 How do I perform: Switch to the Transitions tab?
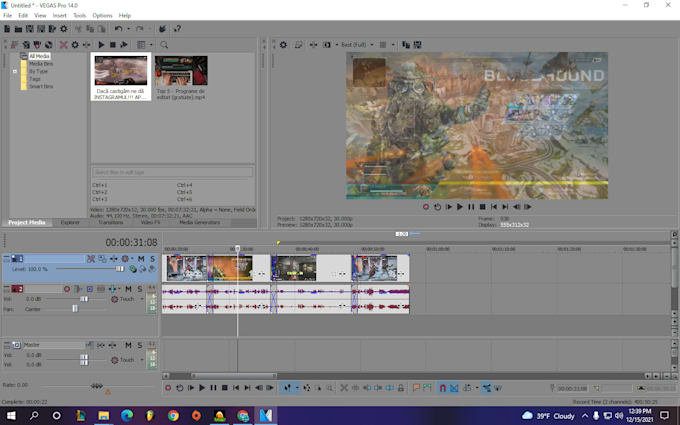tap(111, 222)
